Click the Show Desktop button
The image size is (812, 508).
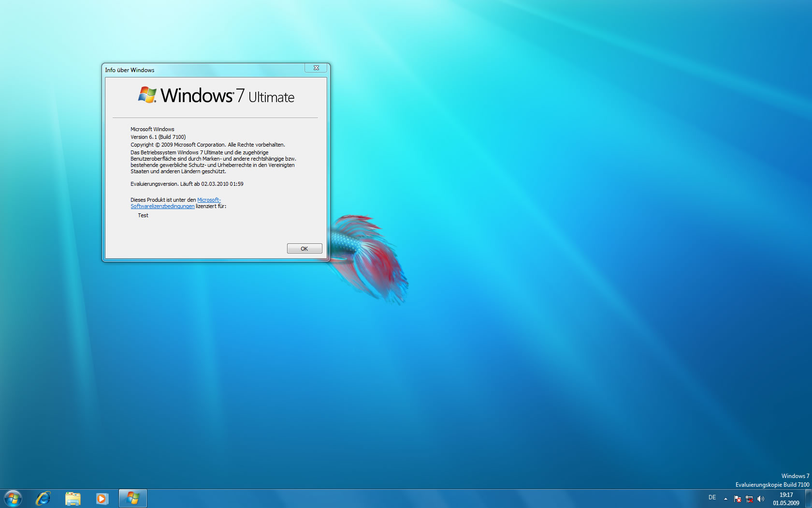pos(808,498)
